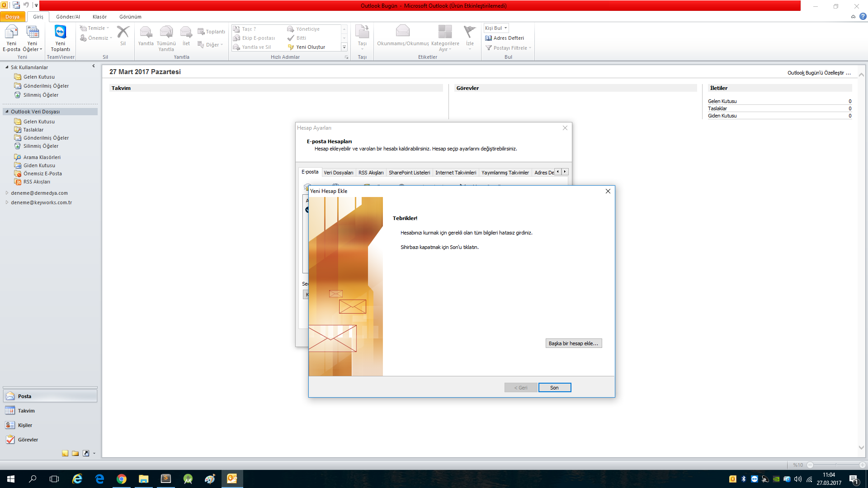
Task: Open the Temizle dropdown
Action: click(95, 28)
